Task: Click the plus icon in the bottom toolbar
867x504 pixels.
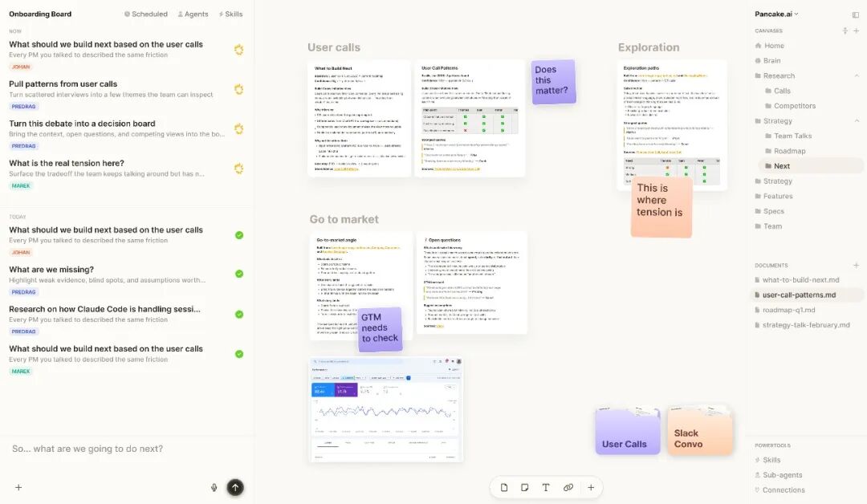Action: [x=591, y=487]
